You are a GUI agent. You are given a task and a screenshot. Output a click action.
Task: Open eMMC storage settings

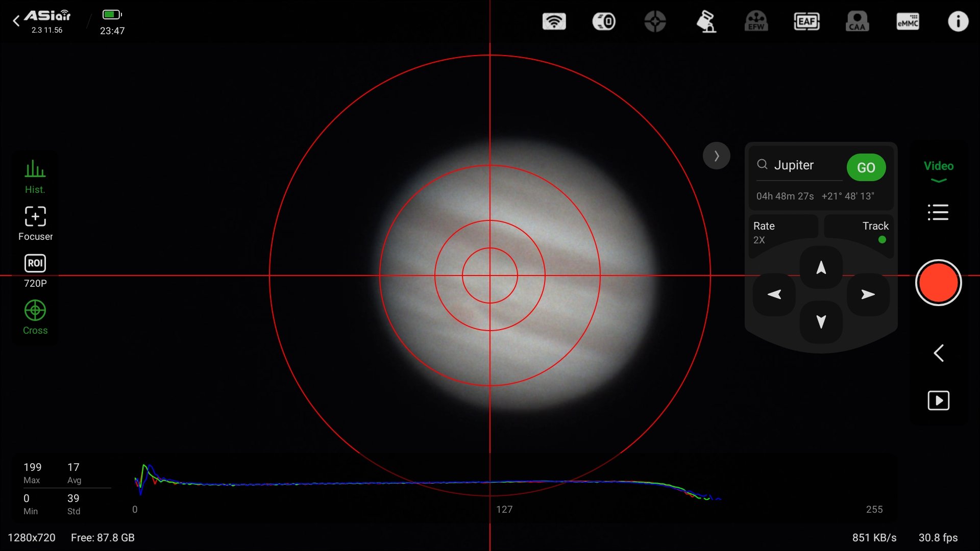[908, 21]
